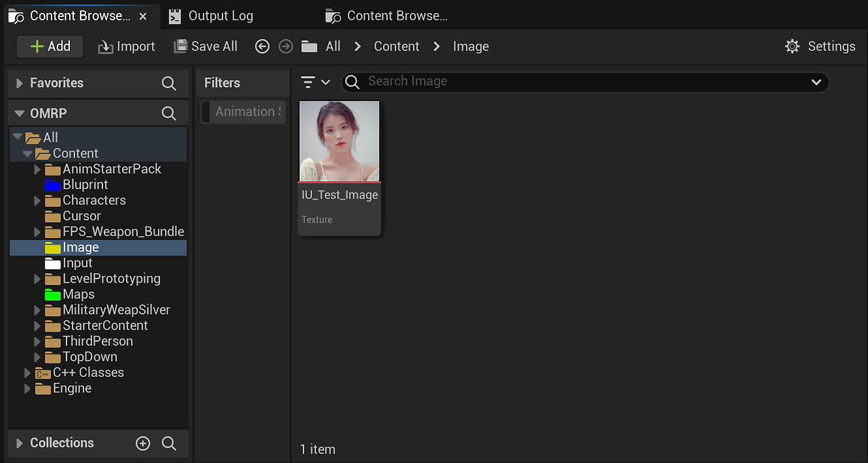
Task: Open the filter options dropdown icon
Action: pyautogui.click(x=315, y=82)
